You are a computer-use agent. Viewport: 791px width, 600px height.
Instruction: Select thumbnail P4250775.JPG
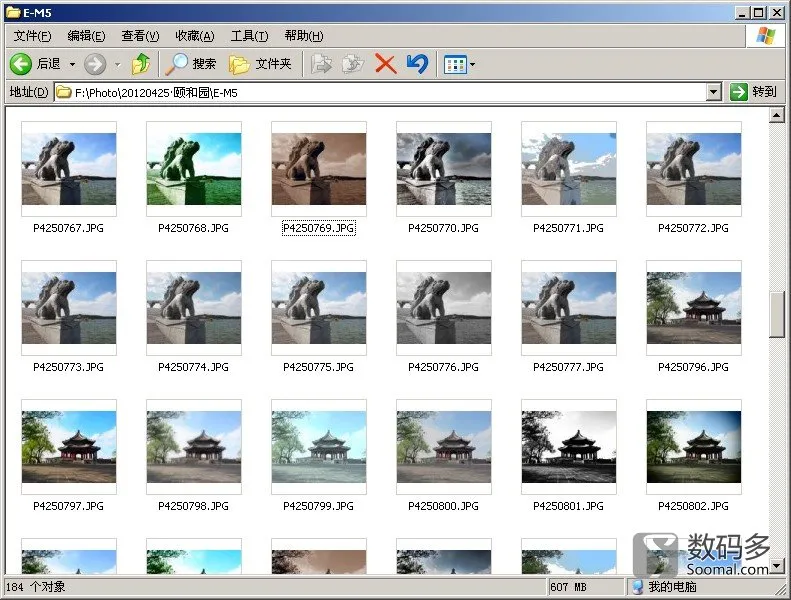point(319,308)
